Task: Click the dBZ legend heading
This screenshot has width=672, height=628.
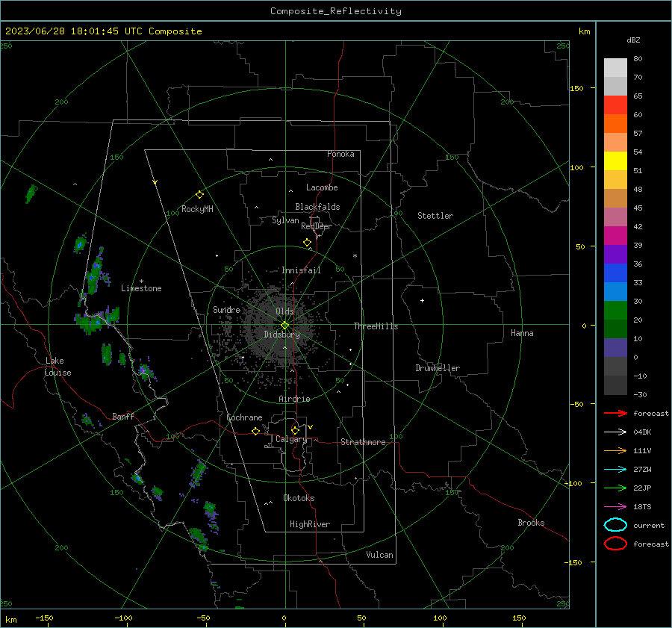Action: point(633,40)
